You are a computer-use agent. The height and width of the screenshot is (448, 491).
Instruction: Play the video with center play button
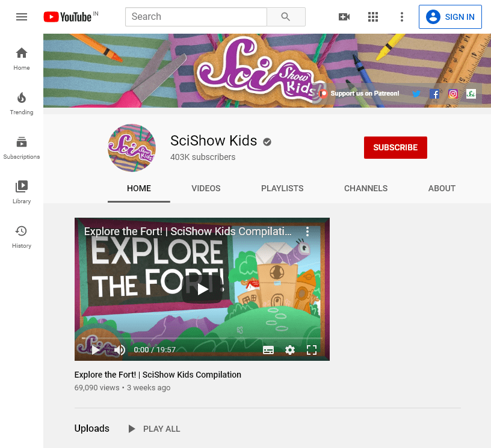tap(202, 289)
